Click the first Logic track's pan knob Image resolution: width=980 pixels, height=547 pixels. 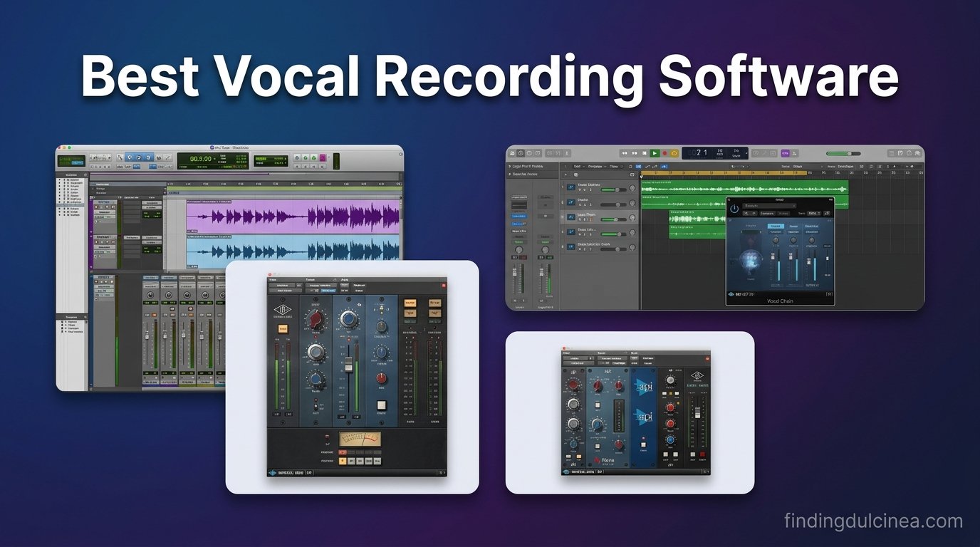point(632,189)
